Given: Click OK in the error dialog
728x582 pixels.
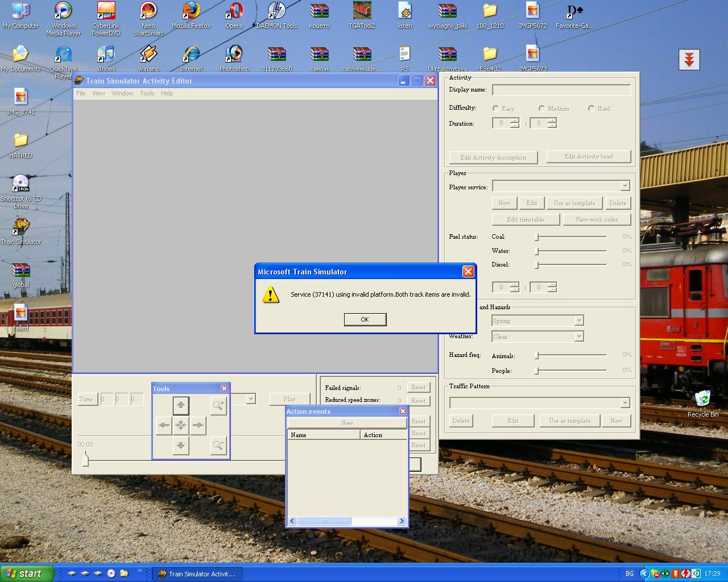Looking at the screenshot, I should pyautogui.click(x=365, y=319).
